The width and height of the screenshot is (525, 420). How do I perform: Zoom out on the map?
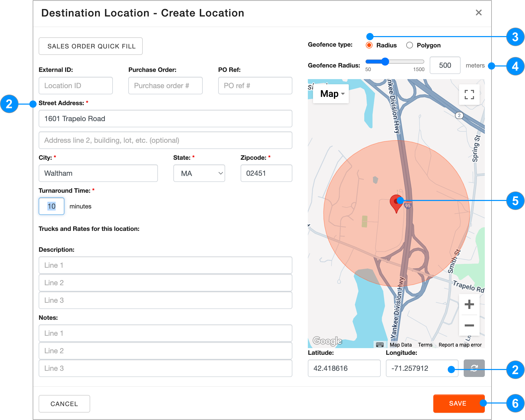469,325
